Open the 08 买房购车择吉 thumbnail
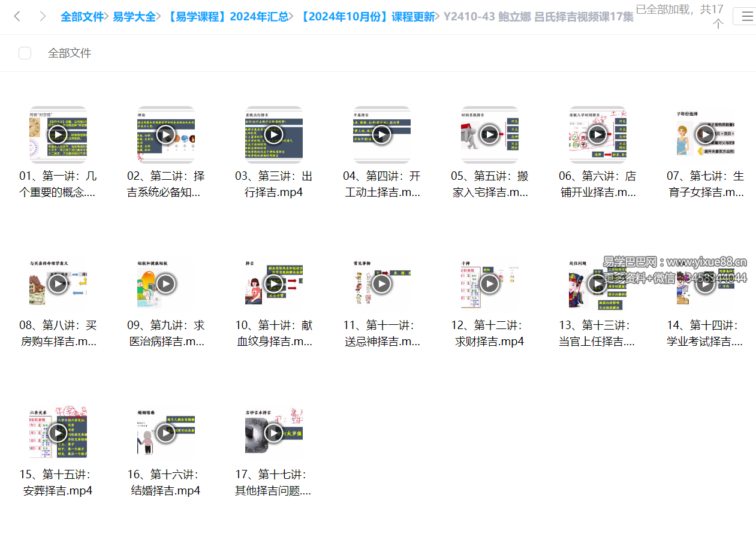The width and height of the screenshot is (756, 540). point(58,283)
